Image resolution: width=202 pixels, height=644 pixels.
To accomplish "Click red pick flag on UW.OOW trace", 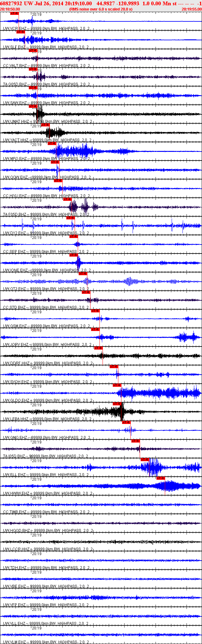I will pos(55,162).
